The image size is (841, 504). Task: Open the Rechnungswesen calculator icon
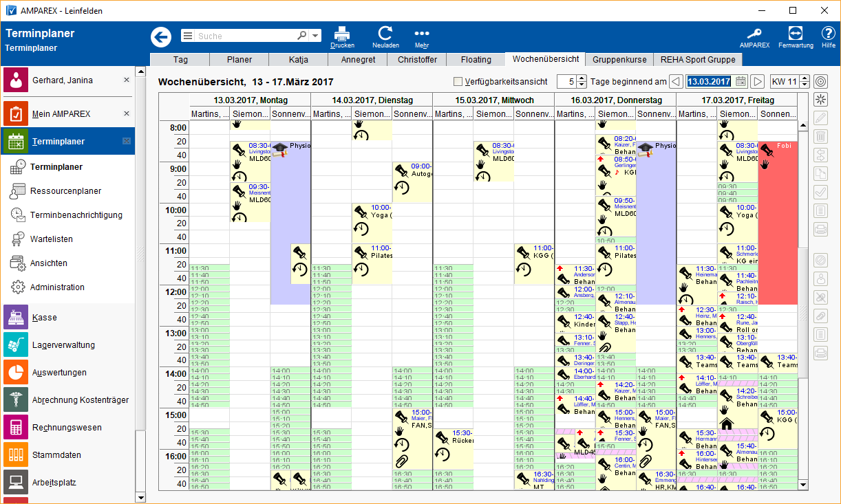click(16, 428)
